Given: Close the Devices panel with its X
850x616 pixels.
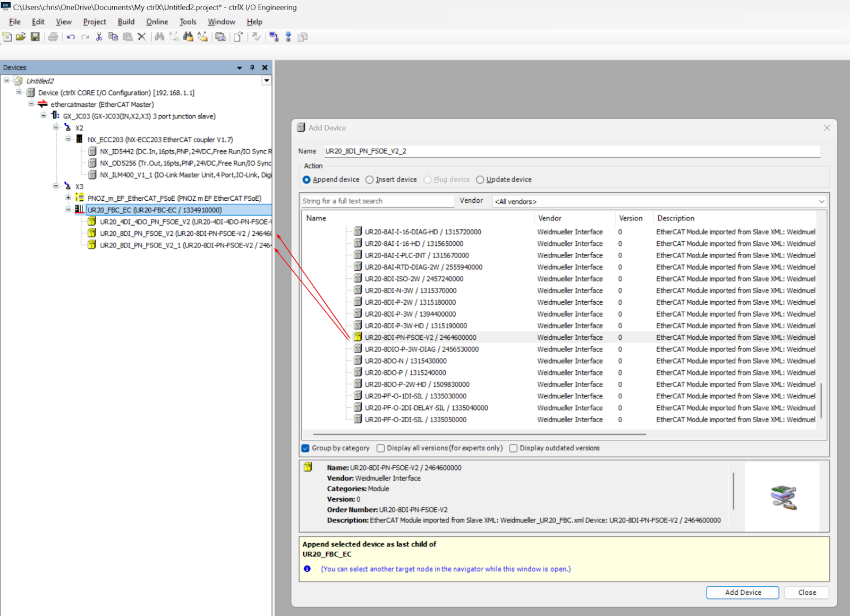Looking at the screenshot, I should [265, 67].
